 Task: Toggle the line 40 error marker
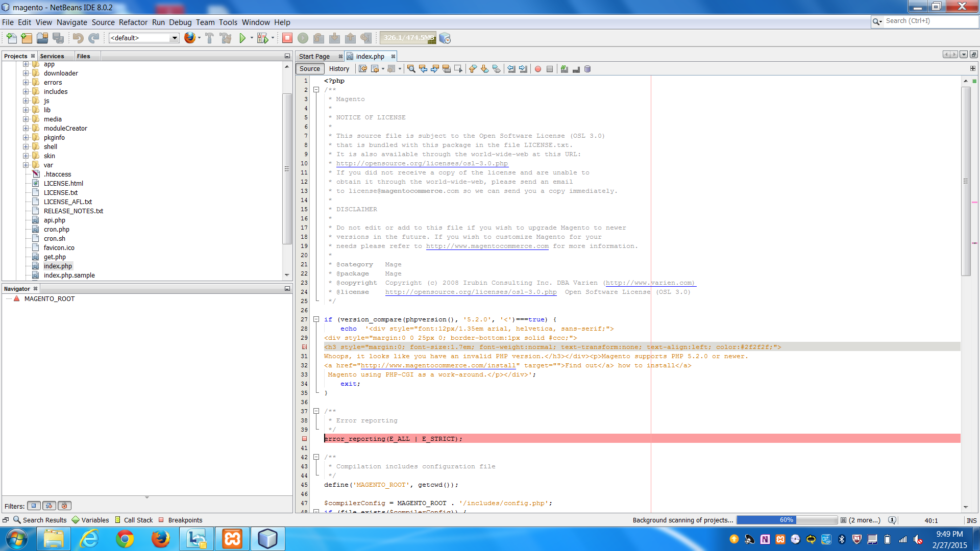click(x=305, y=439)
